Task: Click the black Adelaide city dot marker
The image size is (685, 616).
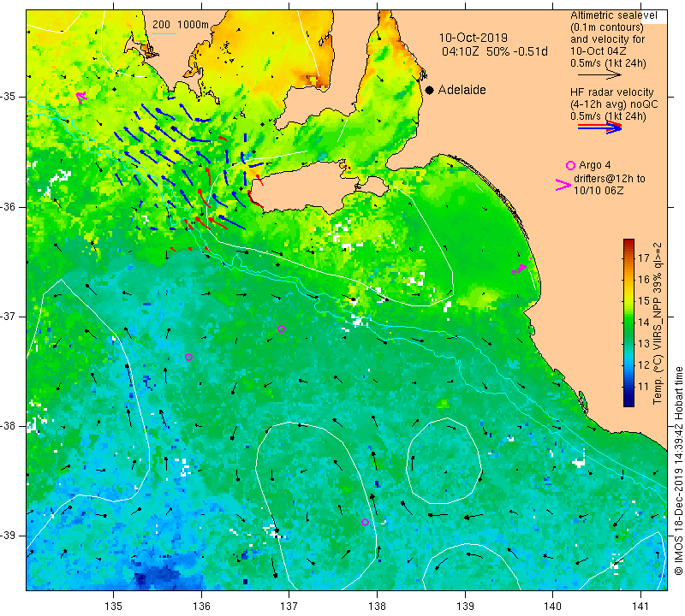Action: tap(430, 91)
